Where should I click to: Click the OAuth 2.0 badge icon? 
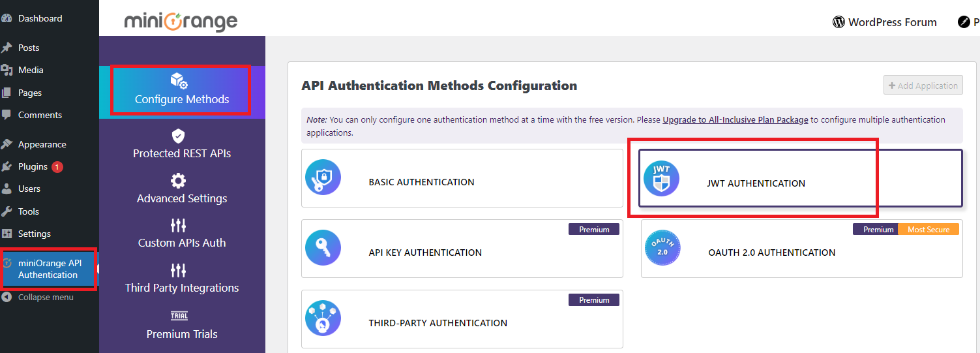pos(662,248)
